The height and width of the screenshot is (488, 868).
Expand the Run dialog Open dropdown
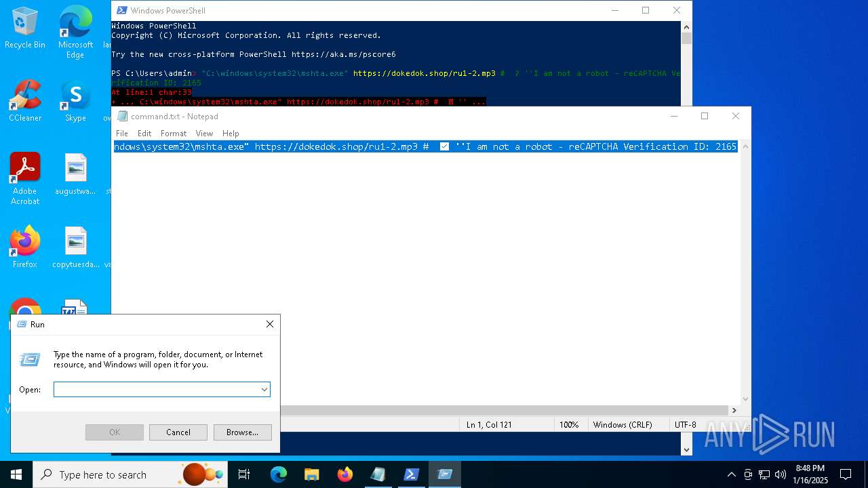coord(264,390)
